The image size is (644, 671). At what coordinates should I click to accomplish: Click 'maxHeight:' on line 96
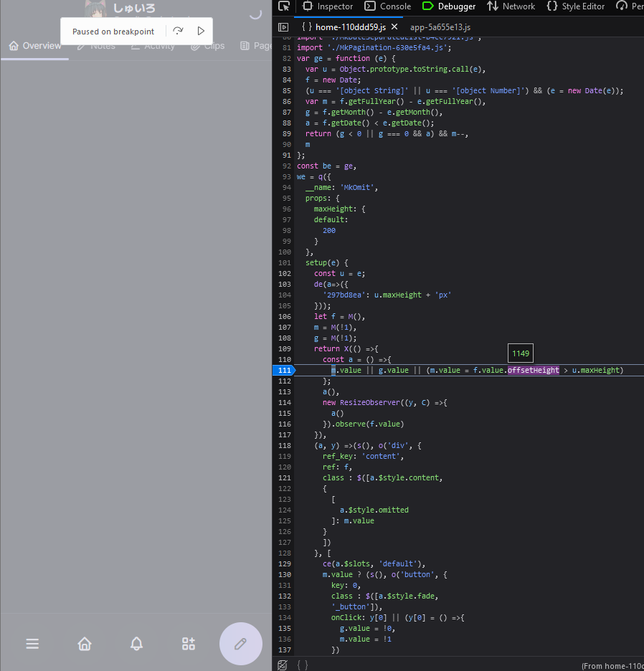(335, 209)
